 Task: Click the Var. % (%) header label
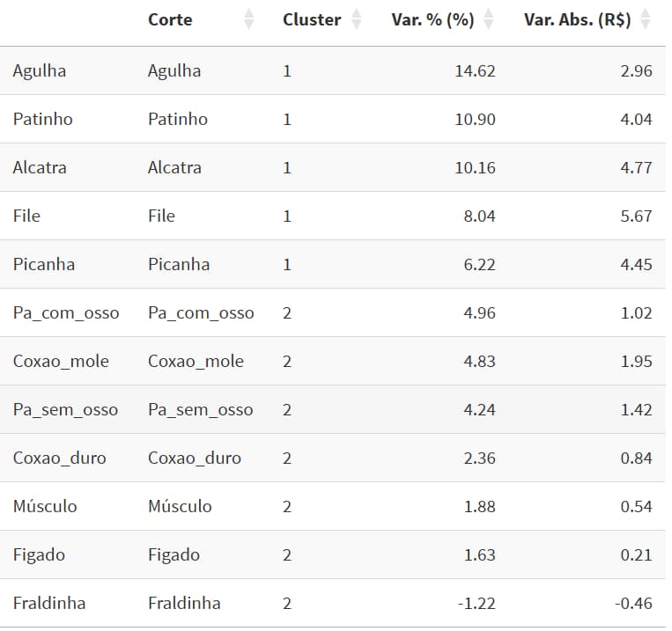[432, 19]
